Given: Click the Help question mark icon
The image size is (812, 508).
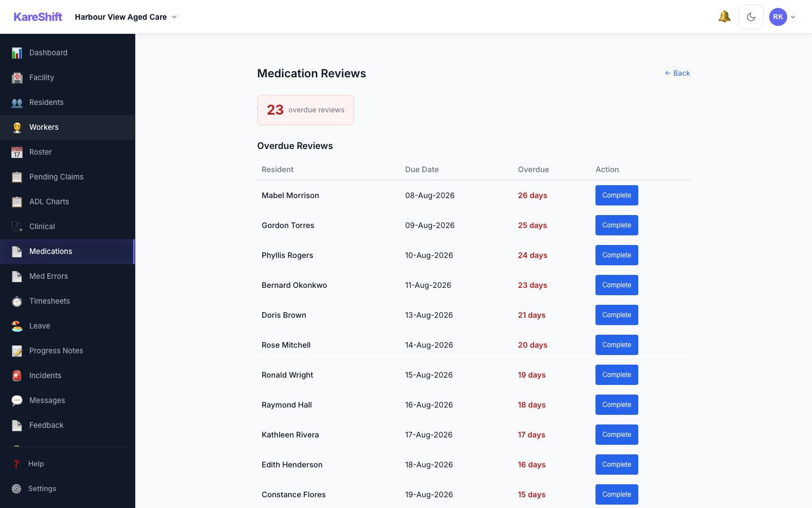Looking at the screenshot, I should pyautogui.click(x=16, y=464).
